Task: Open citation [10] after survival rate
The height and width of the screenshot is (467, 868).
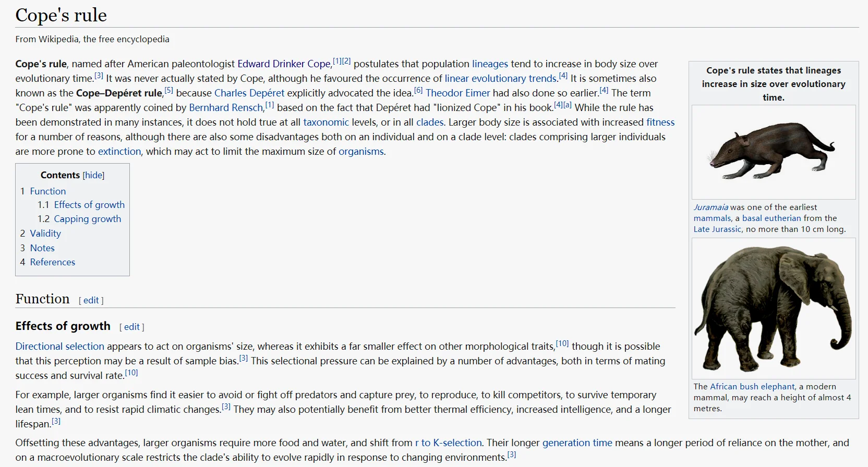Action: click(131, 373)
